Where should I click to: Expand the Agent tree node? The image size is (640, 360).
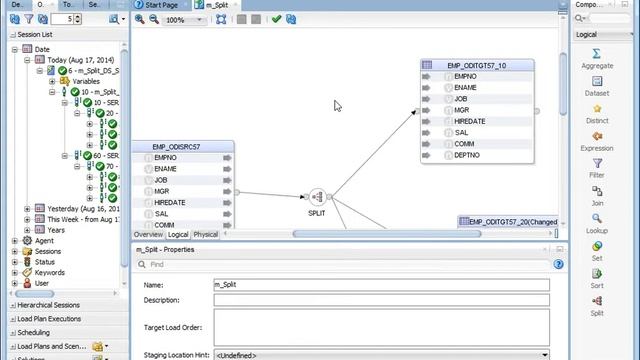(x=15, y=240)
